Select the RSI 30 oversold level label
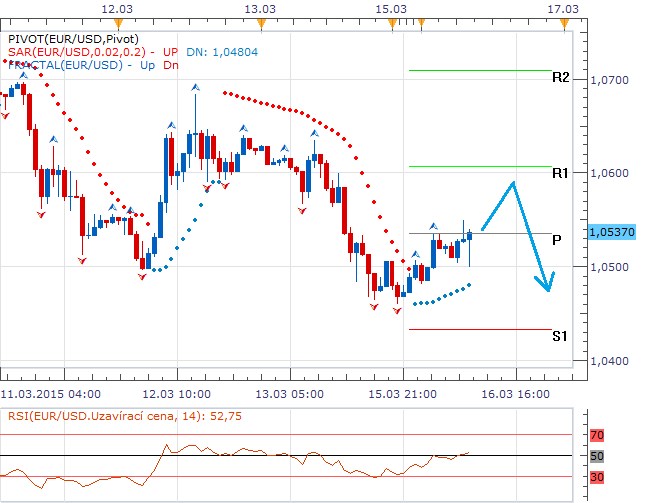Viewport: 645px width, 503px height. [598, 477]
